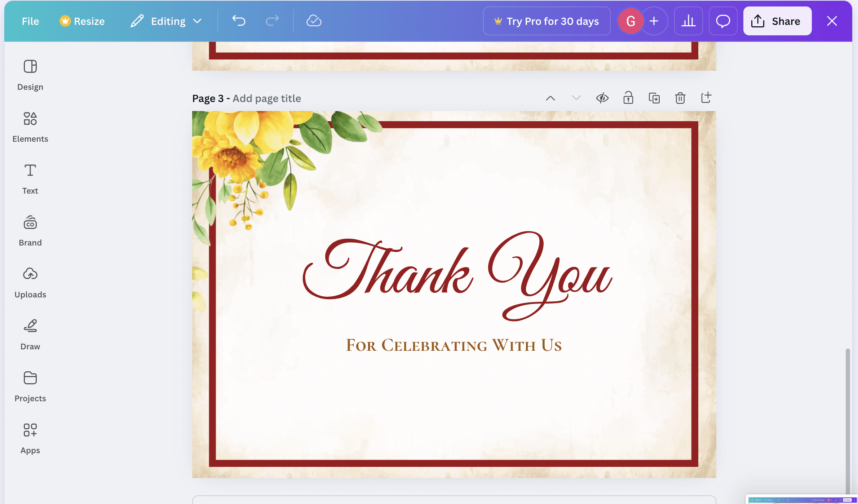Select the Draw tool
858x504 pixels.
click(30, 335)
